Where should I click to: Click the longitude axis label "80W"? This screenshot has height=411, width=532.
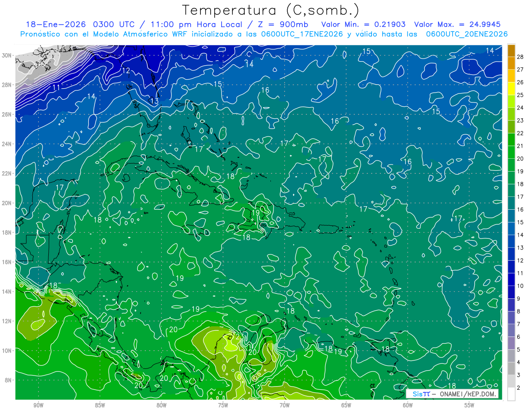(x=161, y=405)
